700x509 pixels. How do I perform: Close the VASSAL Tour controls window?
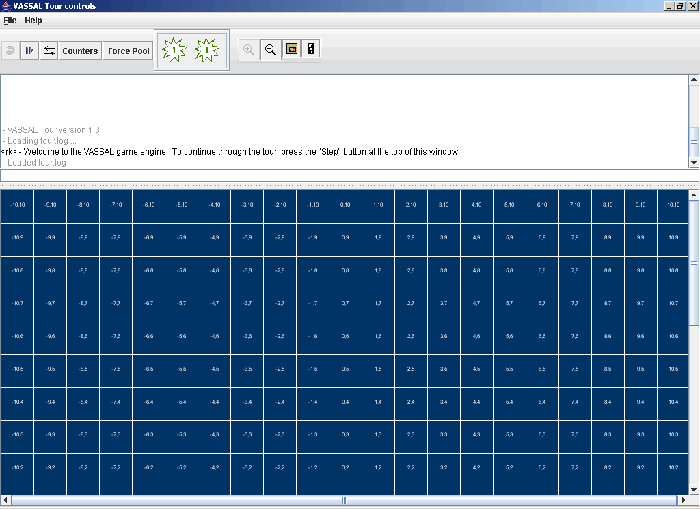tap(692, 6)
